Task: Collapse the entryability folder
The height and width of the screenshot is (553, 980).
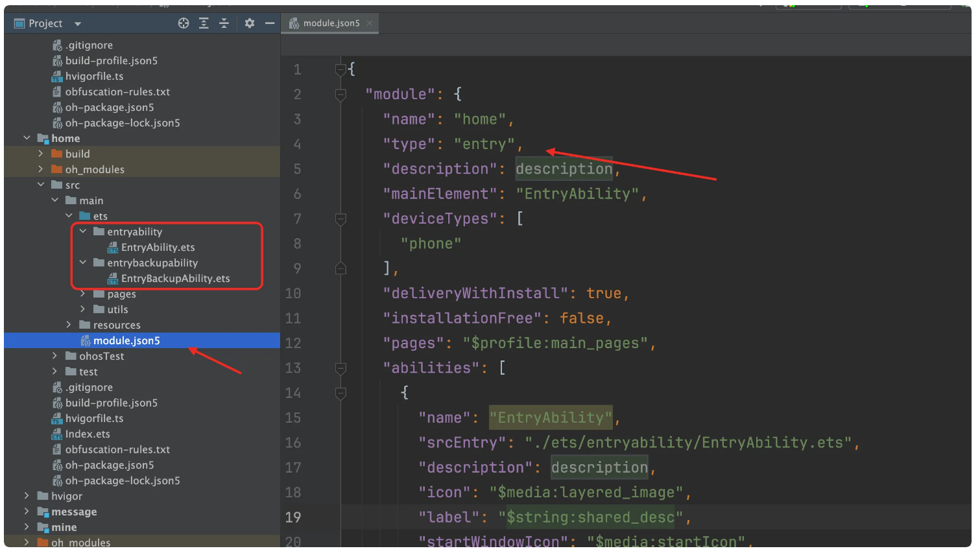Action: tap(83, 231)
